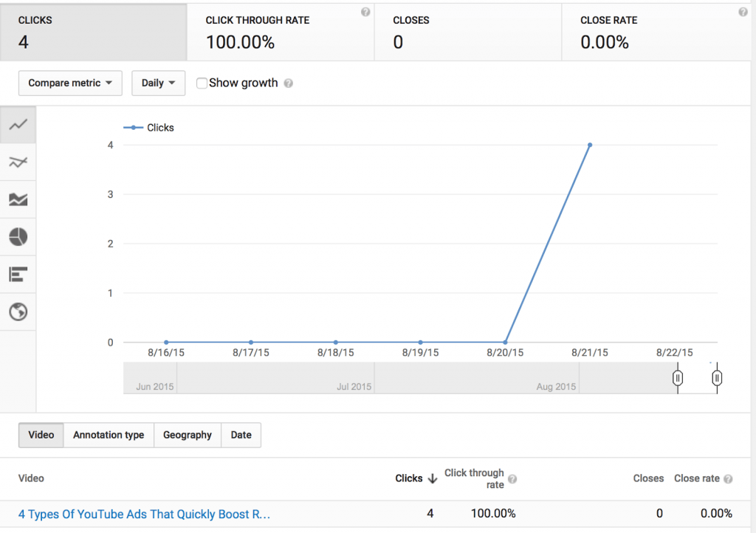This screenshot has height=533, width=756.
Task: Switch to multi-line chart icon
Action: pos(18,162)
